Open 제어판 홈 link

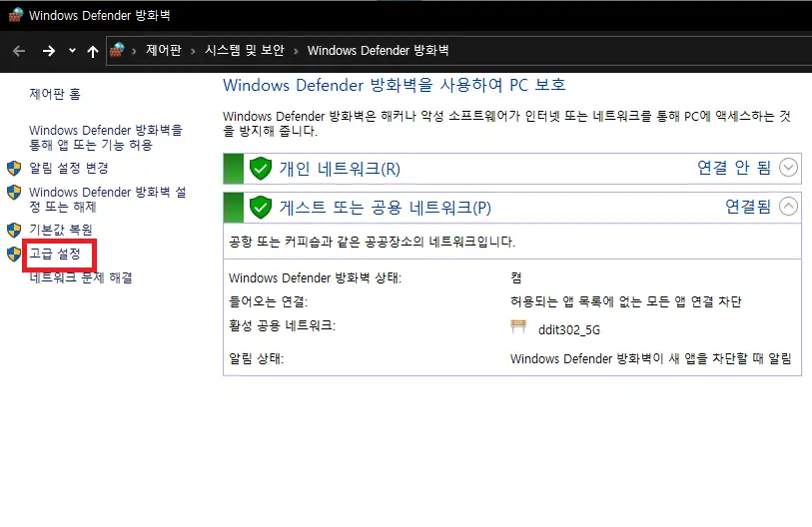[x=55, y=94]
